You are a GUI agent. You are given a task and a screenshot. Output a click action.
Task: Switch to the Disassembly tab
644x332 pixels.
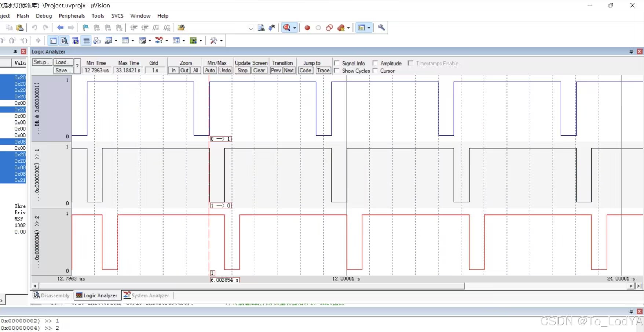(x=51, y=295)
